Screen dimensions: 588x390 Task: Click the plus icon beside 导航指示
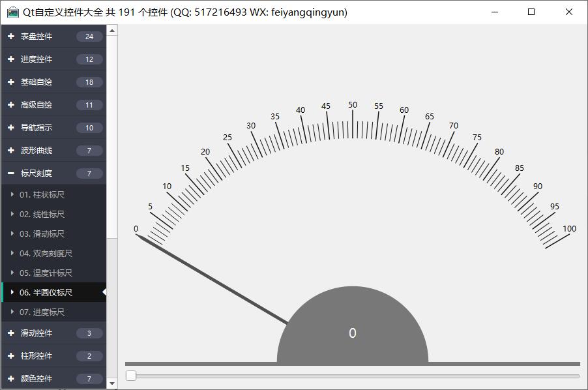[x=11, y=128]
